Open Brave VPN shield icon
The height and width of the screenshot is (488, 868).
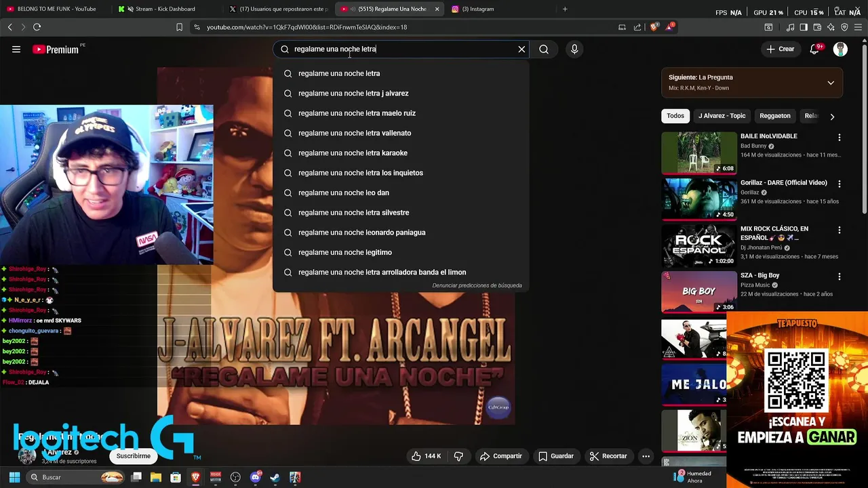pyautogui.click(x=844, y=27)
